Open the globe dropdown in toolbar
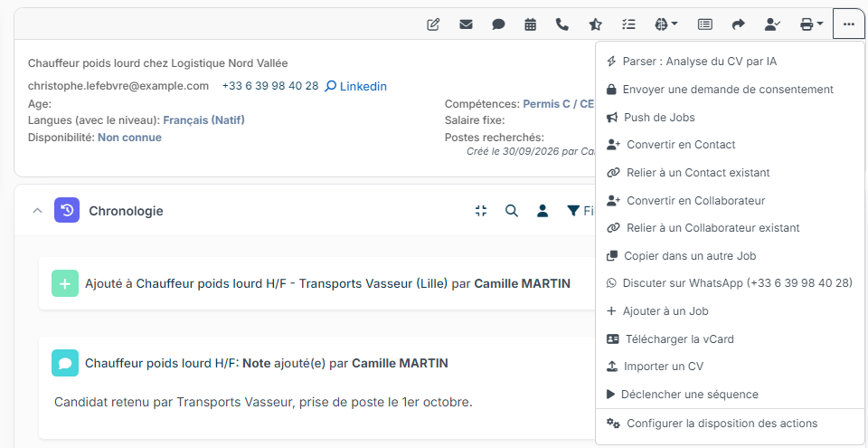The image size is (868, 448). tap(666, 24)
